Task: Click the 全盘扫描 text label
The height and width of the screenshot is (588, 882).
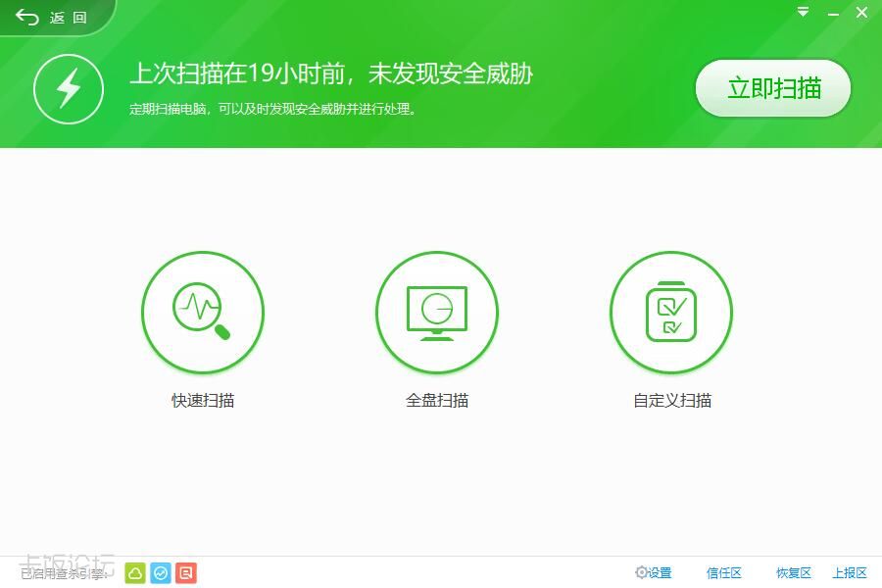Action: pos(437,401)
